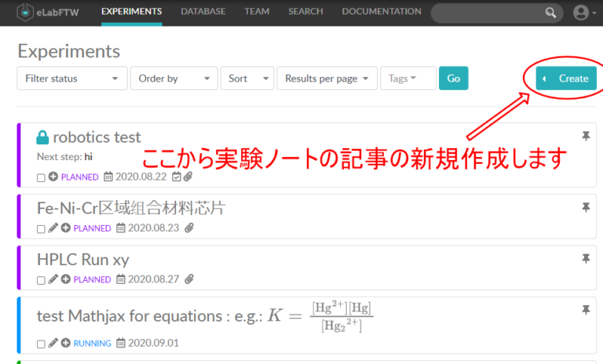This screenshot has width=603, height=364.
Task: Click the eLabFTW logo icon
Action: tap(27, 13)
